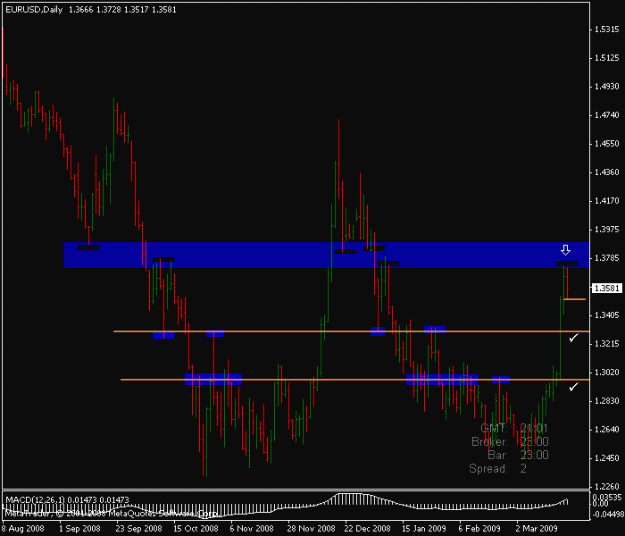This screenshot has height=536, width=625.
Task: Select the wide blue resistance zone rectangle
Action: click(x=326, y=255)
